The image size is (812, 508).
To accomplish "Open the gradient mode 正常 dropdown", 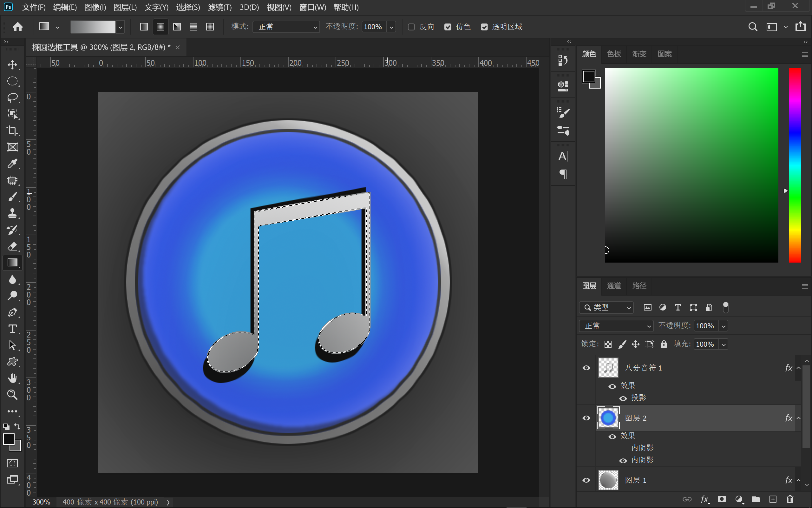I will click(x=286, y=27).
